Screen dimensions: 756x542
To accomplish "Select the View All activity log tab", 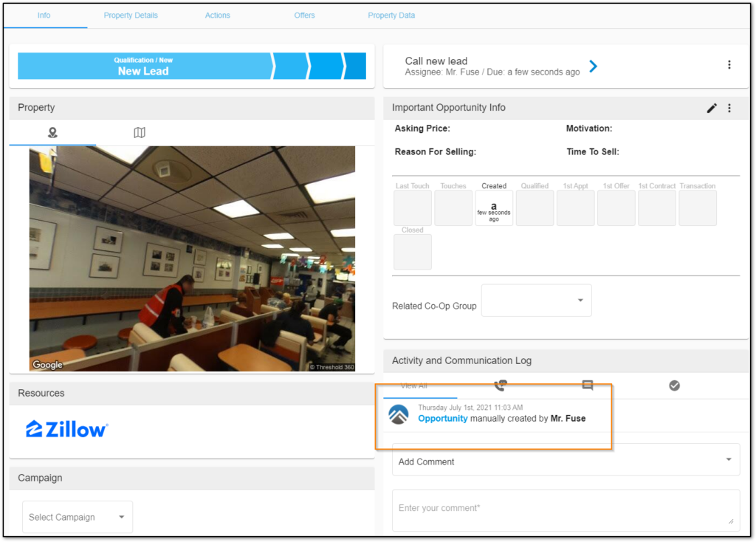I will 414,385.
